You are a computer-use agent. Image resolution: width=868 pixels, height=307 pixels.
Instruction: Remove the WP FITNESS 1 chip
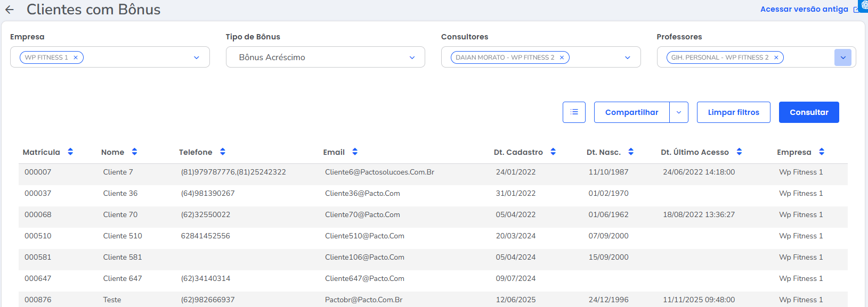pos(76,57)
